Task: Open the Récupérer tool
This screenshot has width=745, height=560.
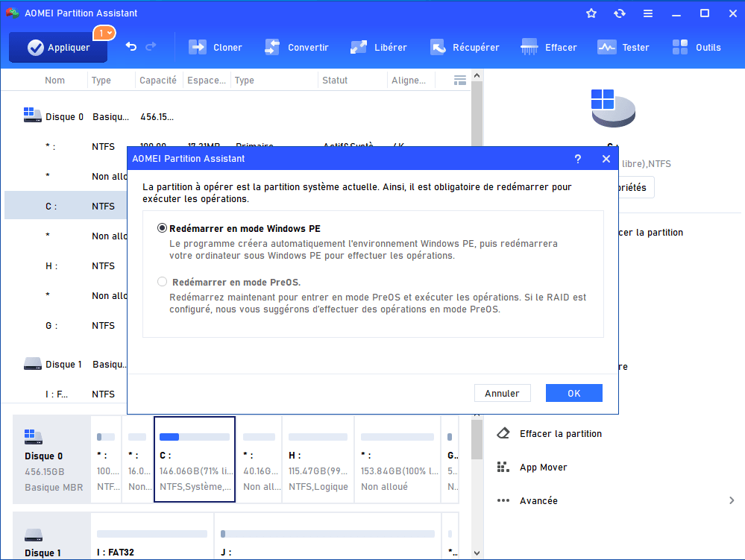Action: pyautogui.click(x=465, y=48)
